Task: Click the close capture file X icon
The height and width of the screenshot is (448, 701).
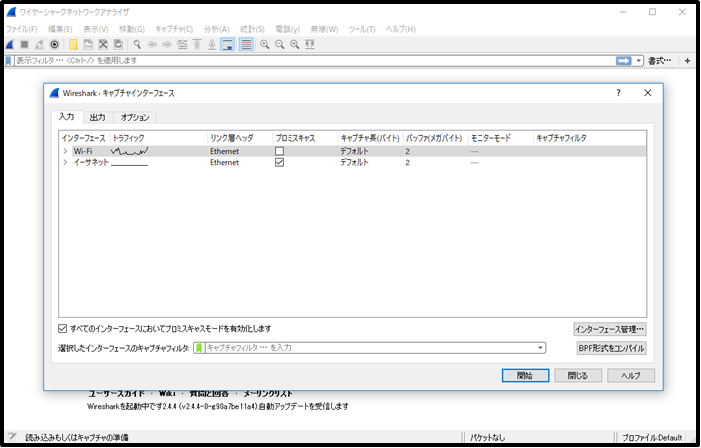Action: click(103, 44)
